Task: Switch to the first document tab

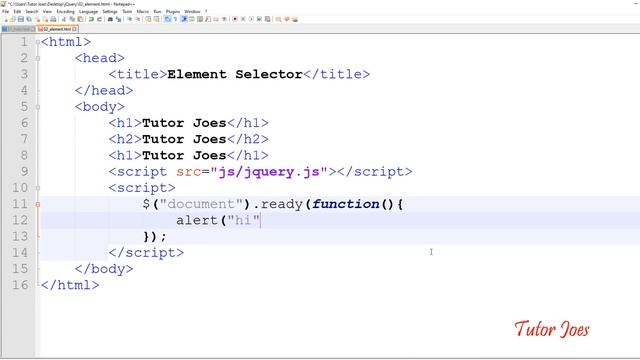Action: coord(19,29)
